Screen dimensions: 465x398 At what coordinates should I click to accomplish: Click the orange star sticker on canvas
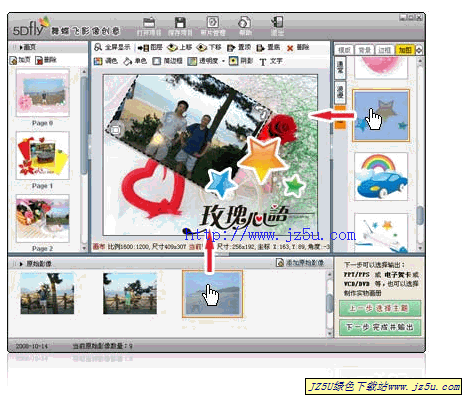tap(262, 158)
